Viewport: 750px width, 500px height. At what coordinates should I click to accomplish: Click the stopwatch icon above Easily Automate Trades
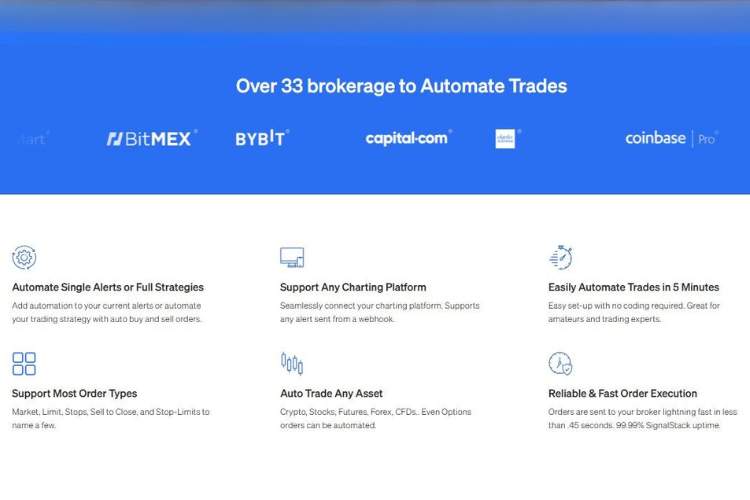pyautogui.click(x=560, y=257)
